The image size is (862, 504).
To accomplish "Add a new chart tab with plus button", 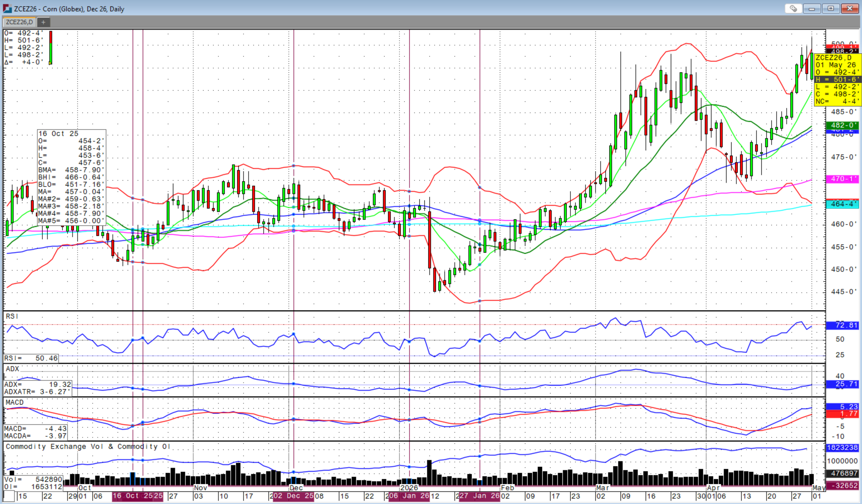I will coord(43,22).
